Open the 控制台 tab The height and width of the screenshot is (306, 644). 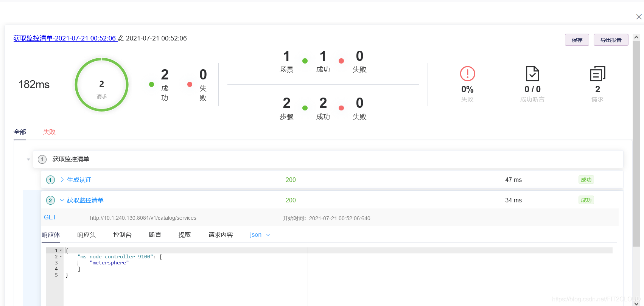122,235
